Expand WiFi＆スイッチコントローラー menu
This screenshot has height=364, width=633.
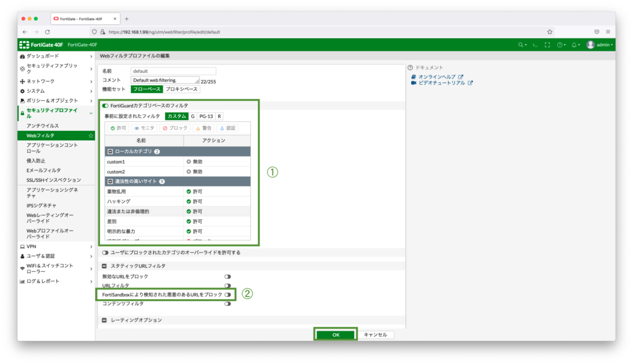tap(91, 269)
